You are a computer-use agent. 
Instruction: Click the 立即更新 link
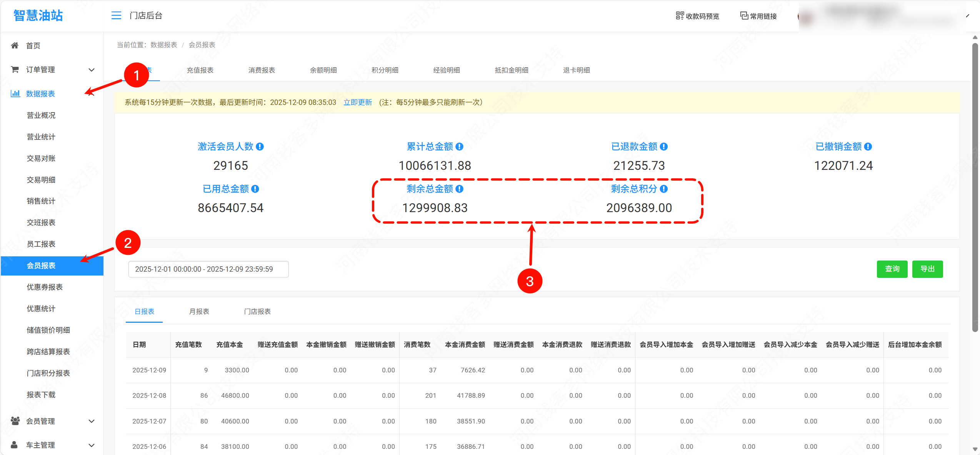click(x=357, y=102)
